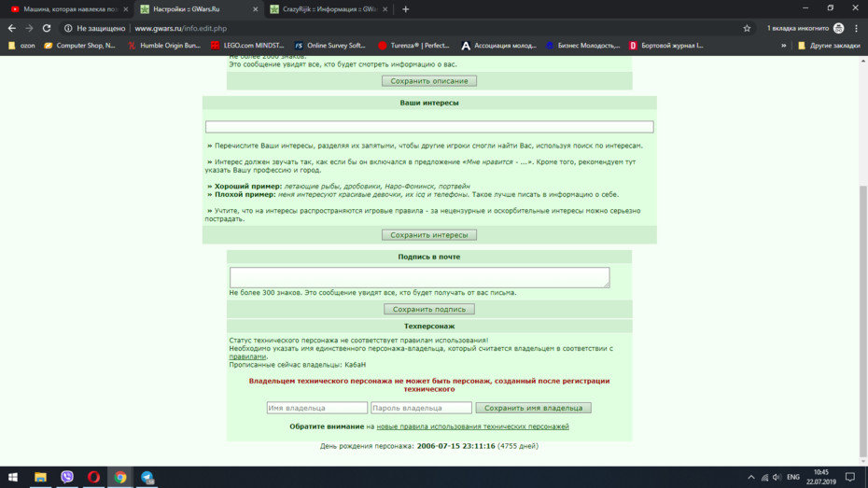The image size is (868, 488).
Task: Open the 'правилами' link
Action: click(247, 356)
